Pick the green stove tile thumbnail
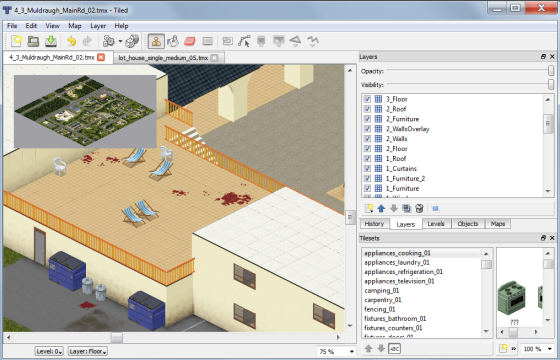Image resolution: width=560 pixels, height=360 pixels. [x=512, y=298]
